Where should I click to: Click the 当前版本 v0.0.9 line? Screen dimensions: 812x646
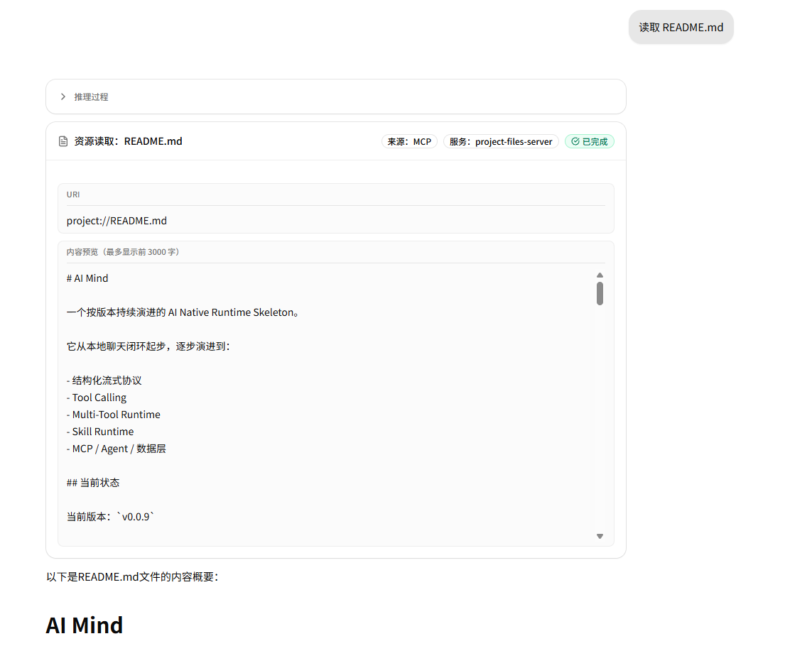[110, 517]
